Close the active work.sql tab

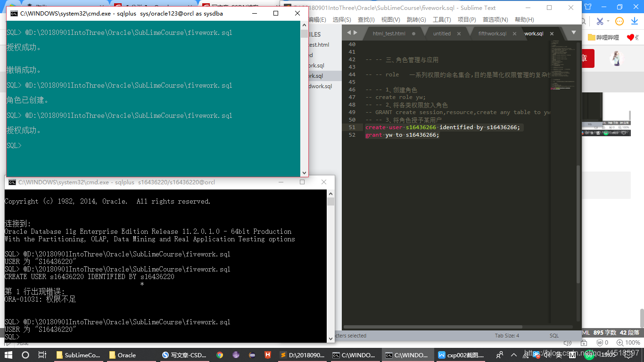click(553, 33)
